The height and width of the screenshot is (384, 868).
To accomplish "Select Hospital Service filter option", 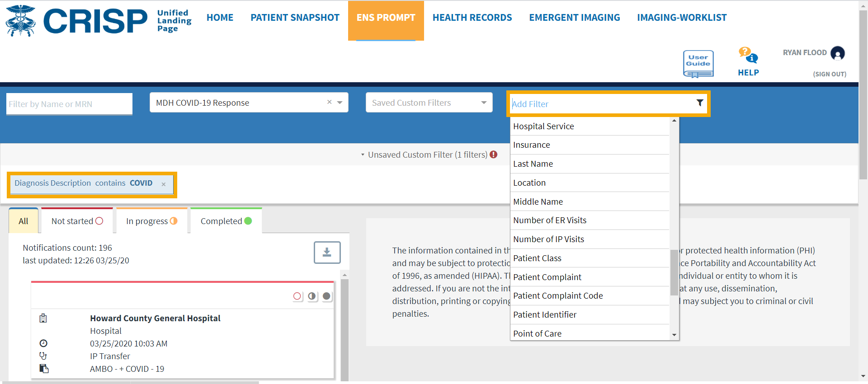I will [590, 126].
